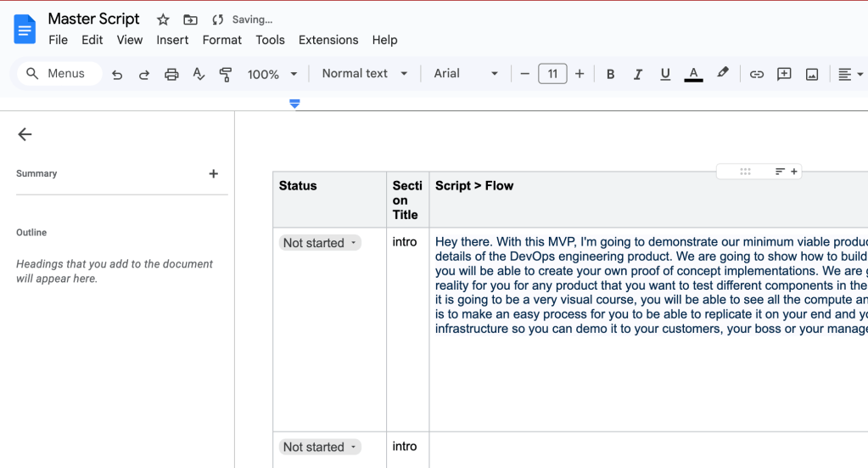Viewport: 868px width, 468px height.
Task: Click the text alignment icon
Action: 844,74
